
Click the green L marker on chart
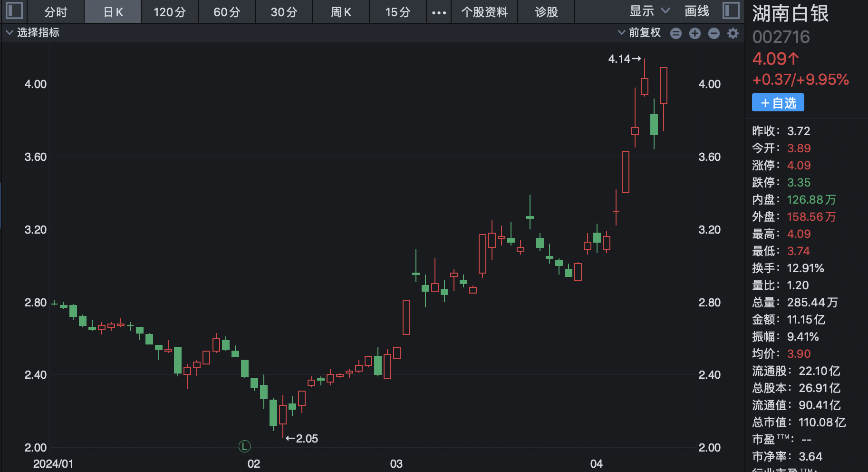[x=244, y=446]
